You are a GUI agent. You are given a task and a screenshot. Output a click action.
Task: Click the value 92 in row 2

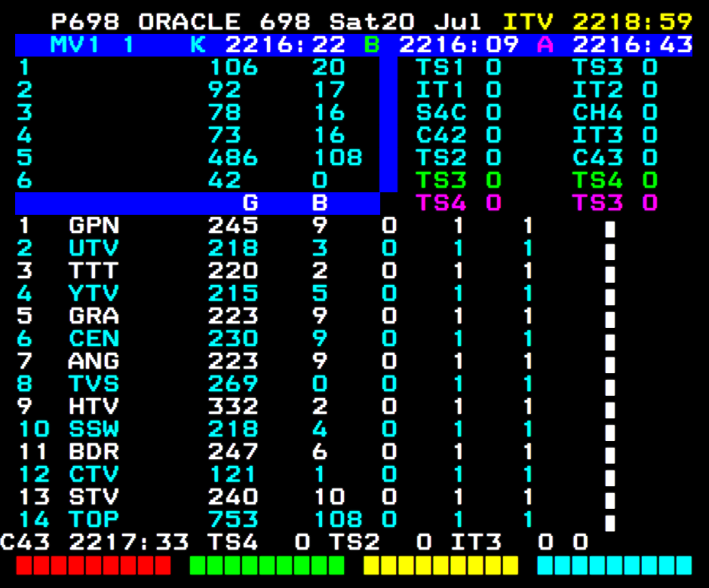(225, 90)
